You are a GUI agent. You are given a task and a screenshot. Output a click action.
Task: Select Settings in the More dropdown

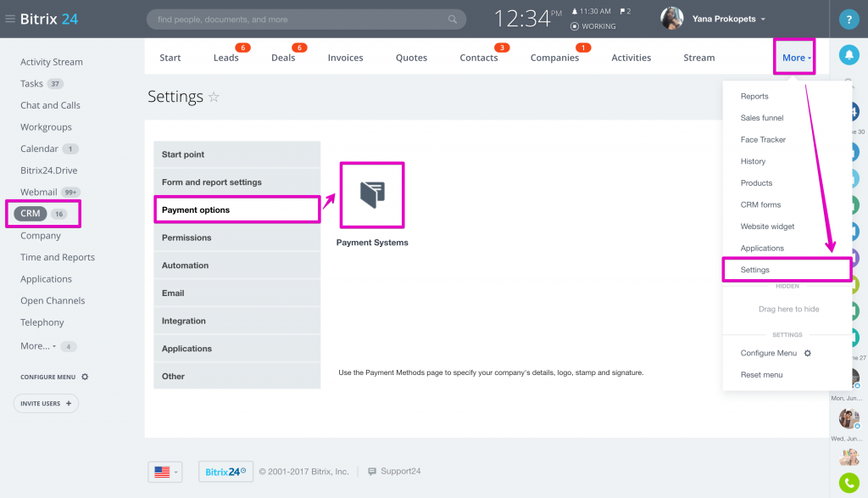click(x=787, y=270)
